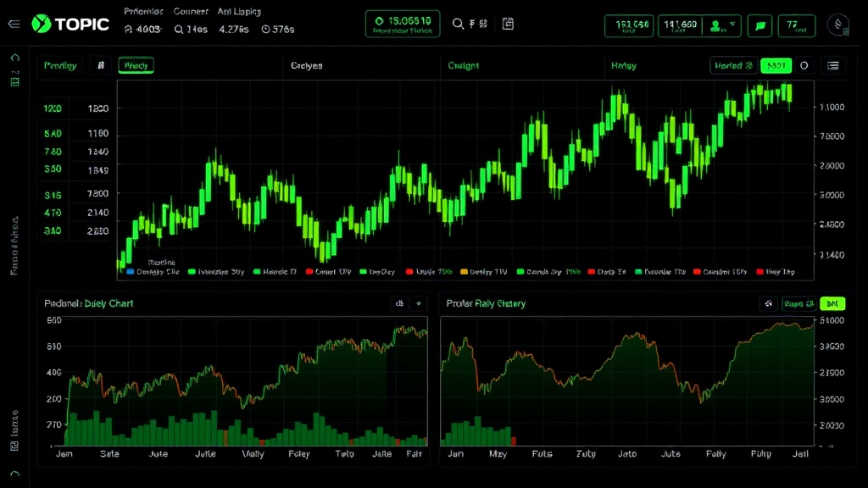The image size is (868, 488).
Task: Click the Daily Chart panel title
Action: 88,303
